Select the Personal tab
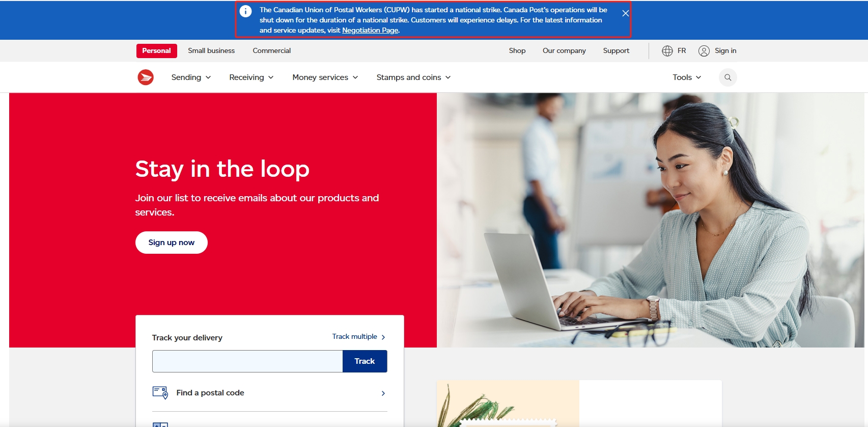 pyautogui.click(x=157, y=51)
